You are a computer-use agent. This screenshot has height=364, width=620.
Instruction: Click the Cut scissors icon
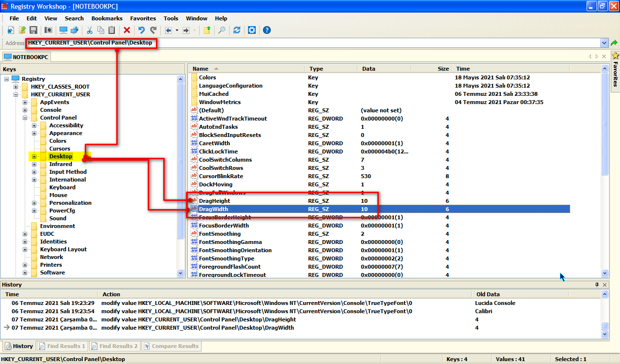pos(90,30)
